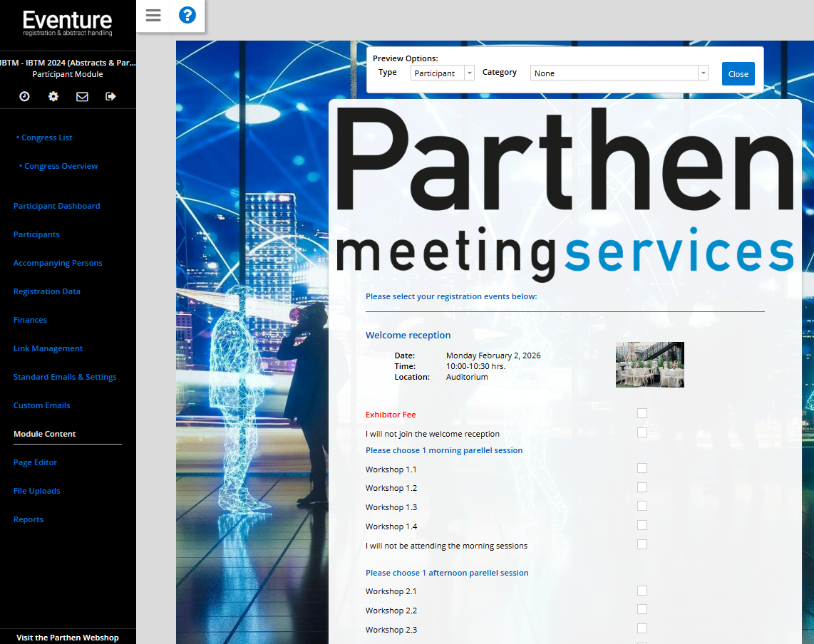Click the 'Exhibitor Fee' red label
The image size is (814, 644).
coord(391,415)
